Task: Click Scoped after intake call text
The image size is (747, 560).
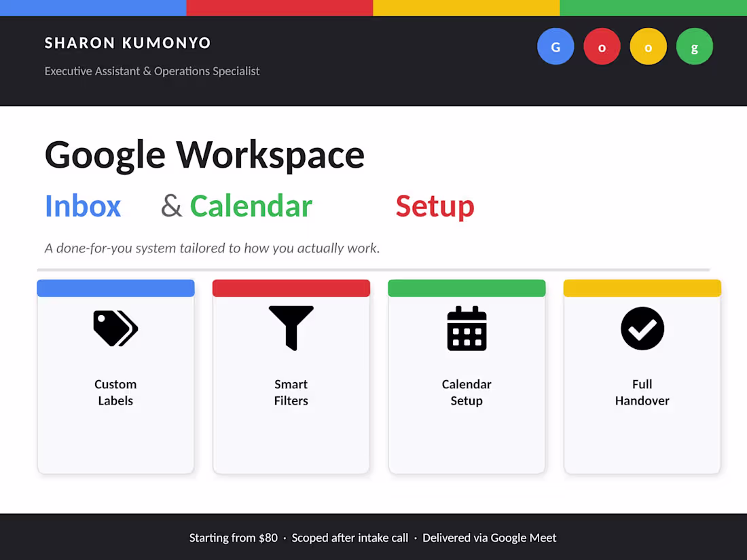Action: pos(350,538)
